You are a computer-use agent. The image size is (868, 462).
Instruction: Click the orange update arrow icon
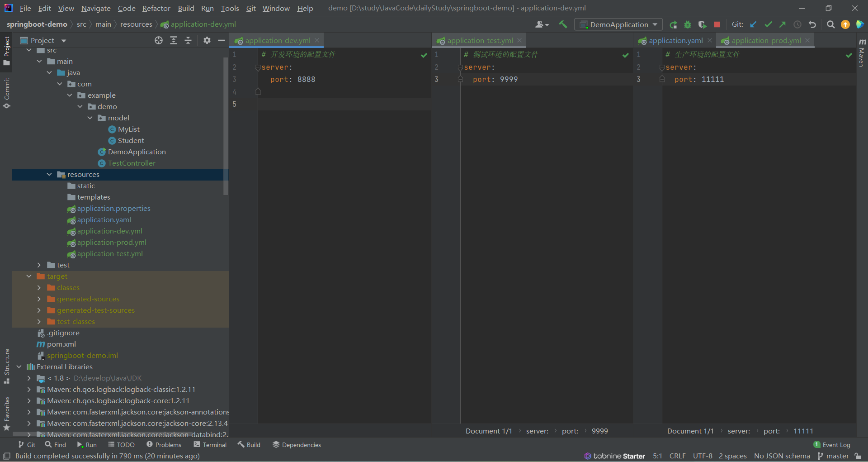845,24
